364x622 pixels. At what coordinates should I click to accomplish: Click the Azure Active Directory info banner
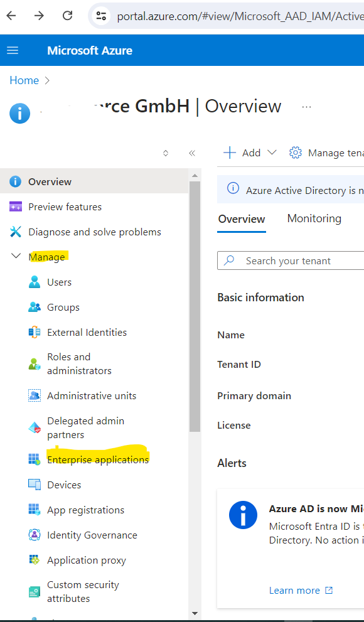pyautogui.click(x=291, y=190)
